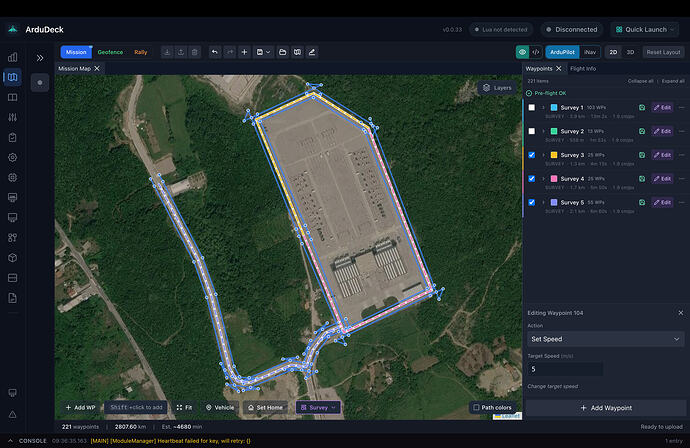
Task: Open the save file dropdown
Action: 263,52
